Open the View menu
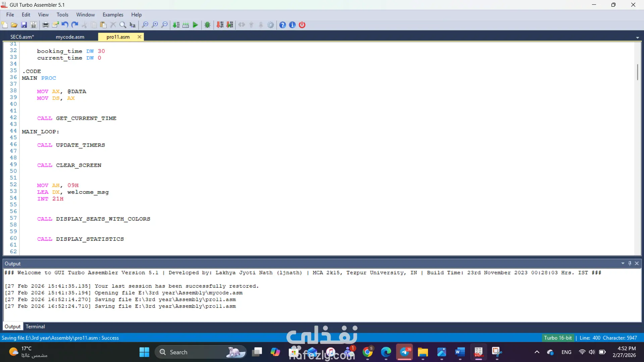Screen dimensions: 644x362 click(43, 15)
